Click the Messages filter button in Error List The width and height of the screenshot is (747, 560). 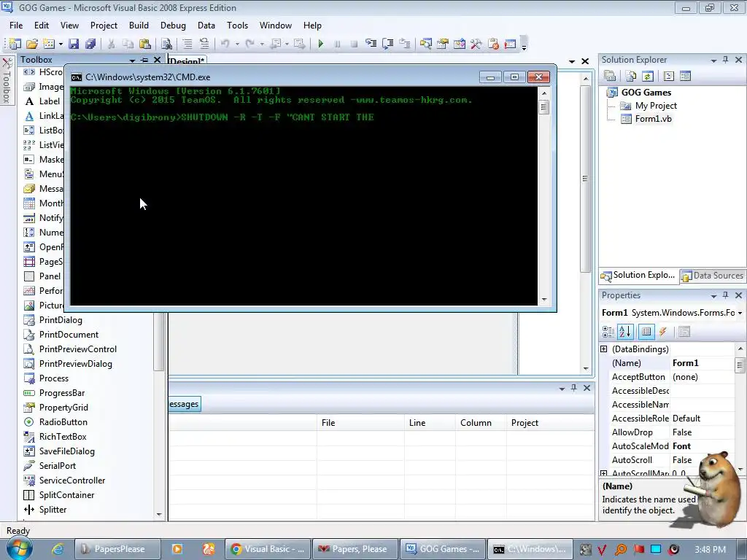(x=184, y=404)
